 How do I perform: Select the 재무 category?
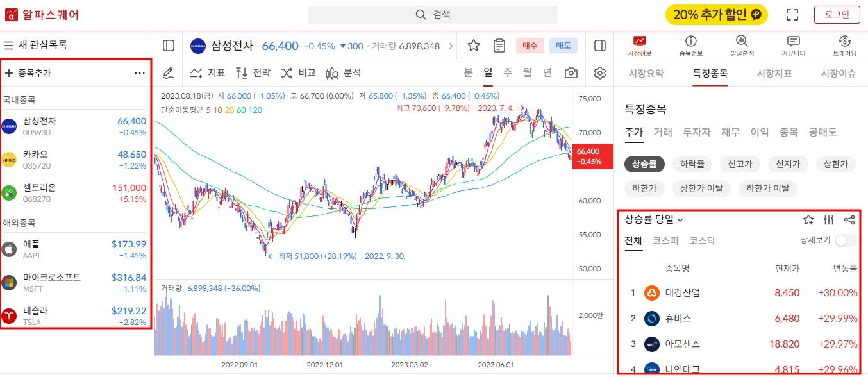pos(730,132)
